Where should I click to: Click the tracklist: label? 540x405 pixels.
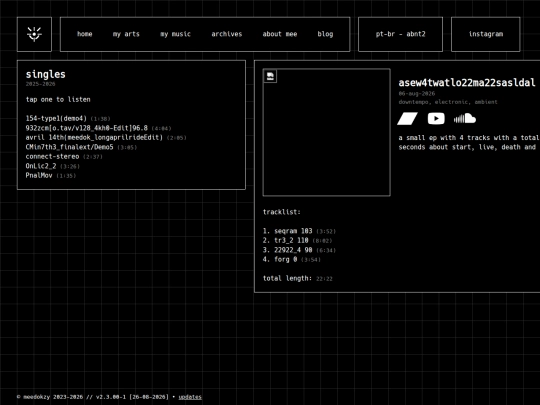click(x=281, y=212)
